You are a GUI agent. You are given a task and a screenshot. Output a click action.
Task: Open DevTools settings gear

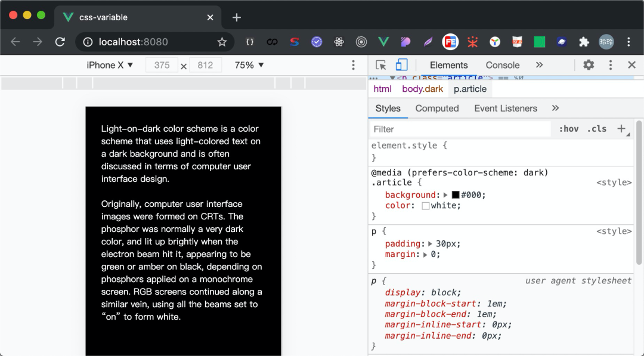pos(589,65)
